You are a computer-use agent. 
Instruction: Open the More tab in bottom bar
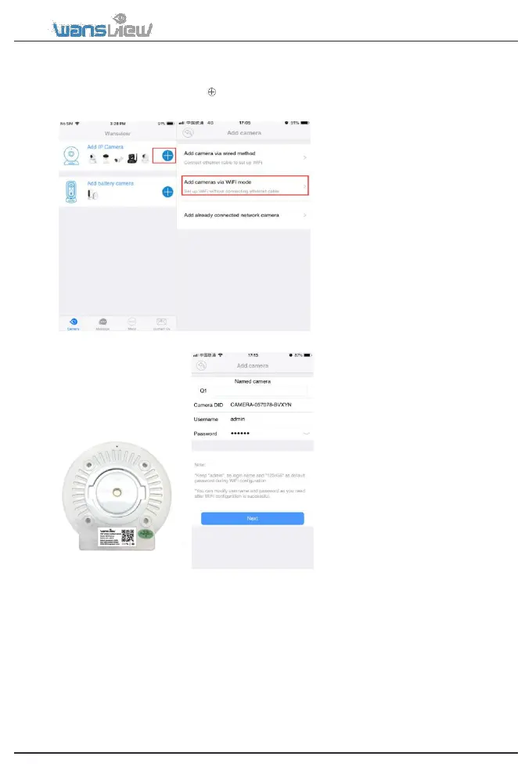click(x=132, y=323)
